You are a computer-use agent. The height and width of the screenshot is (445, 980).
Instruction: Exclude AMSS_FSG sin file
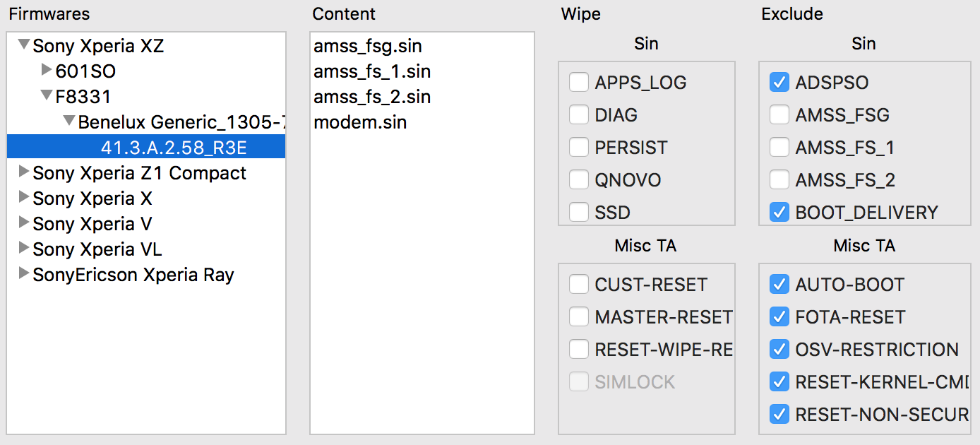coord(779,115)
